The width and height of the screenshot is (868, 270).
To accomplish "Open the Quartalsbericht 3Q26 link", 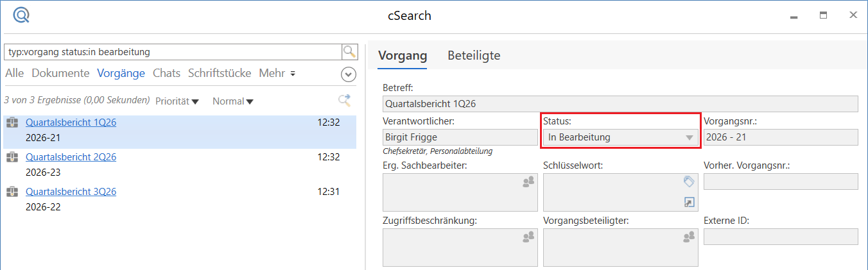I will [71, 192].
